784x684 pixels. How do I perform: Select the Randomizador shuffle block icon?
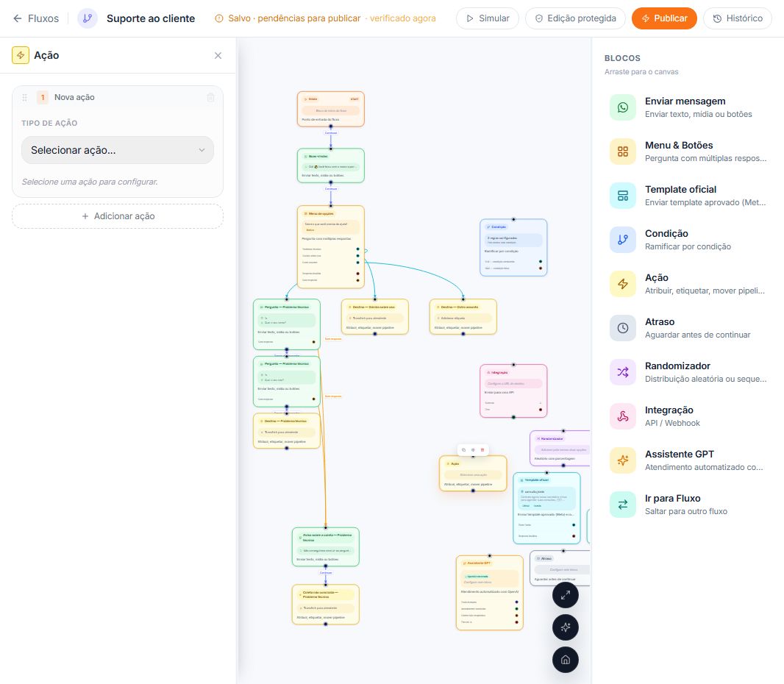pos(622,372)
